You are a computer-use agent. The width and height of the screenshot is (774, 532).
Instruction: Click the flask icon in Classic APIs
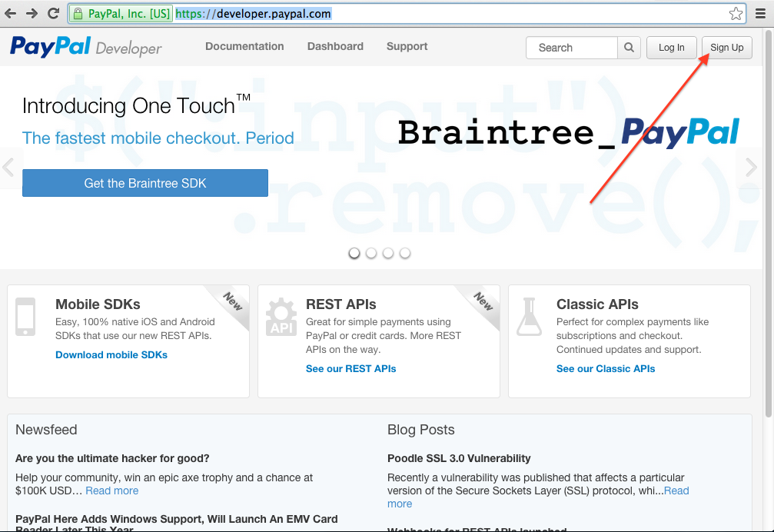(x=529, y=316)
